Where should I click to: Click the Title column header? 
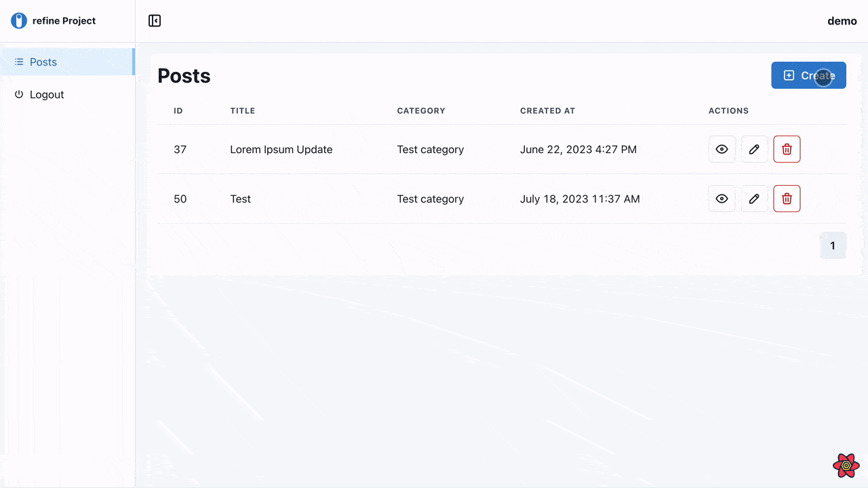(x=243, y=110)
